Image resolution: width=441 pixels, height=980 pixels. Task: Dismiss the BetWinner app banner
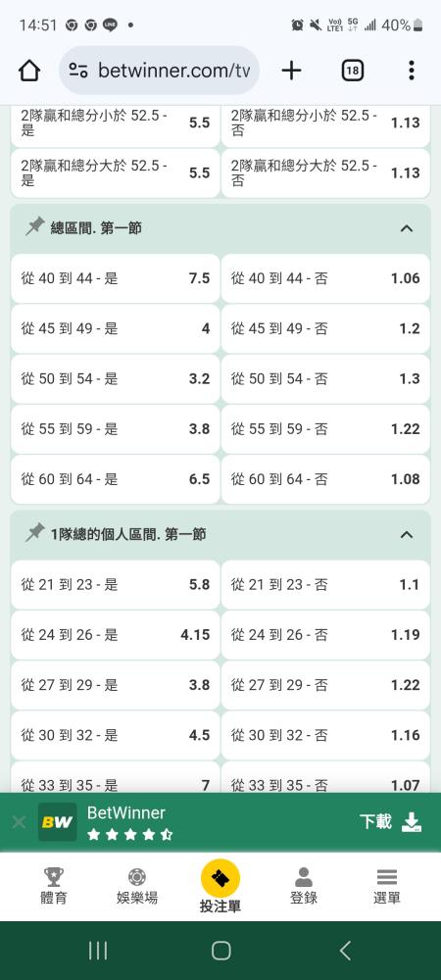point(19,822)
